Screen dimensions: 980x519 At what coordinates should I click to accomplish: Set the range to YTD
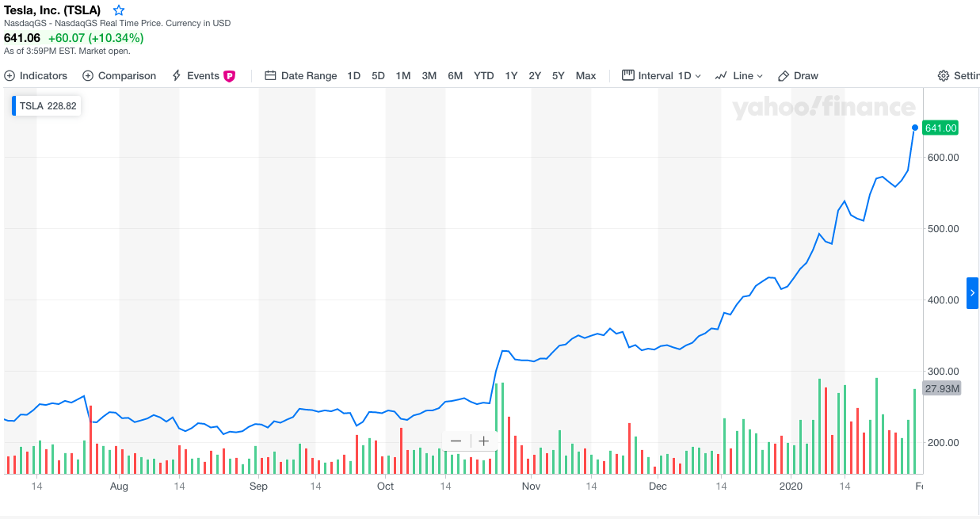483,76
